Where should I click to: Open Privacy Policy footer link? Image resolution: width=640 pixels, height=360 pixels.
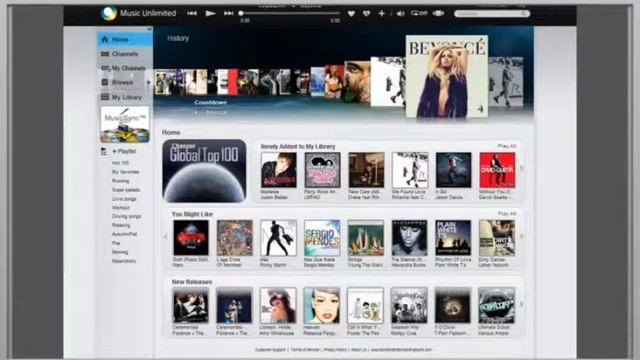click(335, 350)
